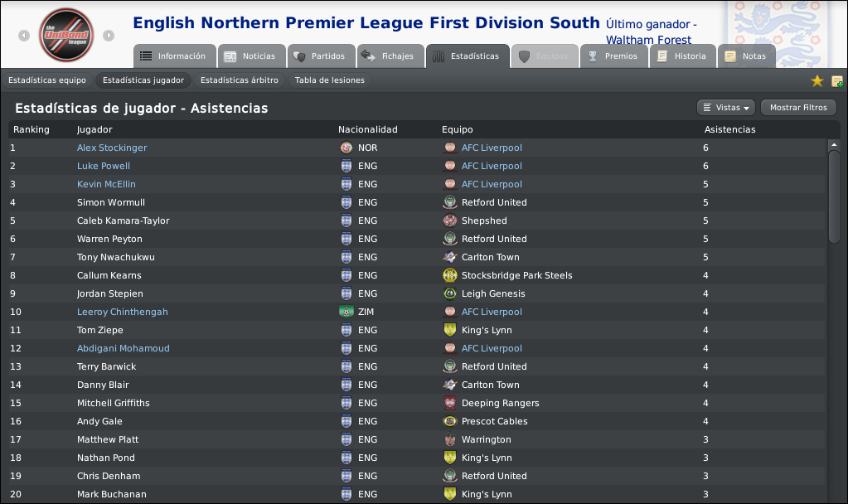Click the Zimbabwe flag for Leeroy Chinthengah
Screen dimensions: 848x504
[346, 312]
